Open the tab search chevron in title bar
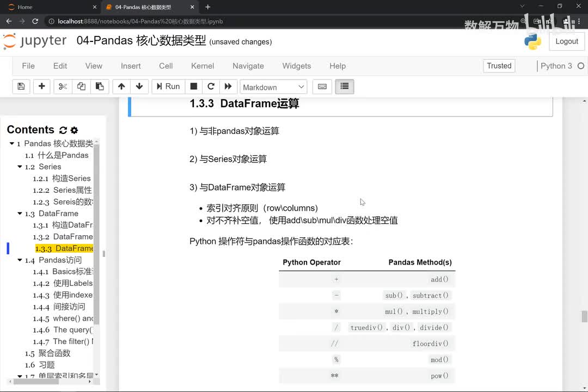The height and width of the screenshot is (392, 588). [x=522, y=6]
